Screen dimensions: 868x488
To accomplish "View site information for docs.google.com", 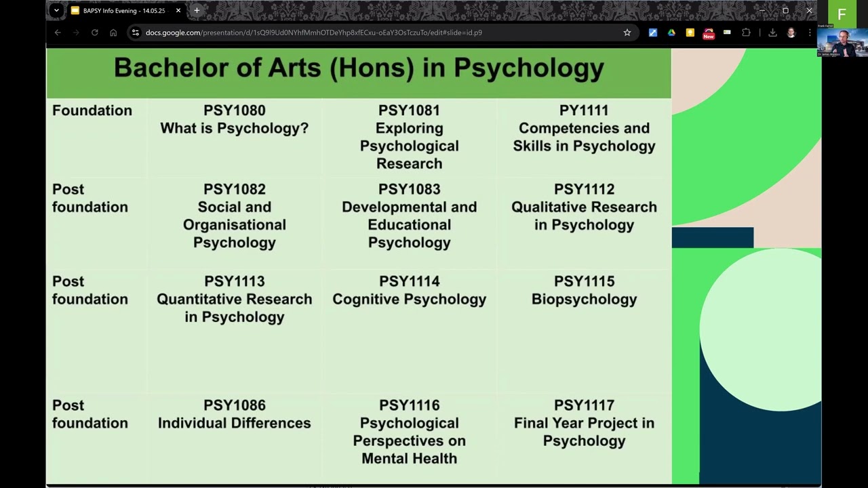I will [136, 33].
